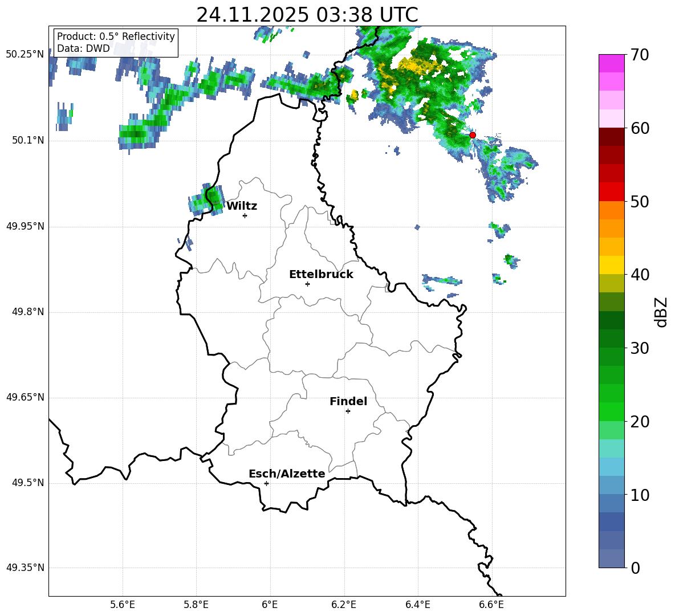Click the 6.2°E longitude label
Image resolution: width=675 pixels, height=616 pixels.
click(344, 605)
